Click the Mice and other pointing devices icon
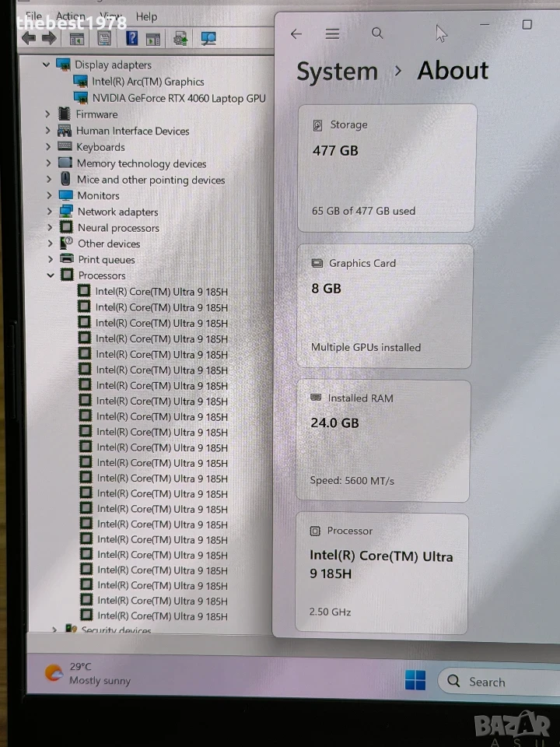Screen dimensions: 560x747 pyautogui.click(x=65, y=179)
